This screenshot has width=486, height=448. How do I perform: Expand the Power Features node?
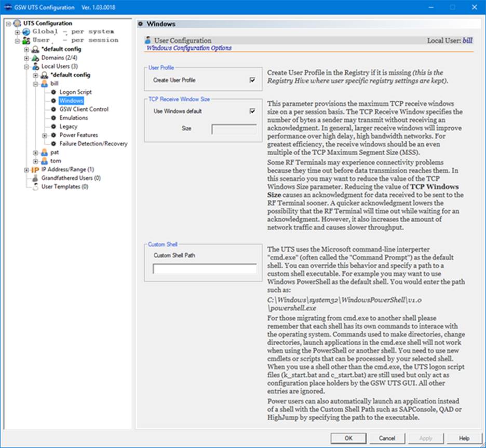click(45, 135)
